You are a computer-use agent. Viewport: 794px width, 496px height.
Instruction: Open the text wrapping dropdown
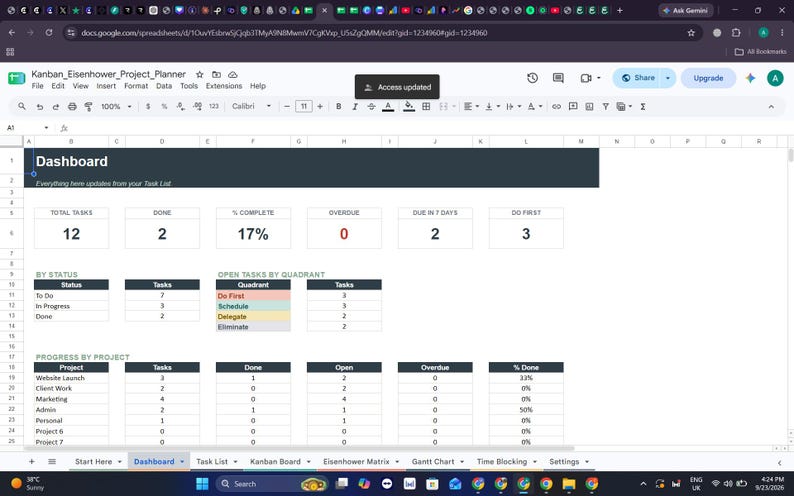513,106
